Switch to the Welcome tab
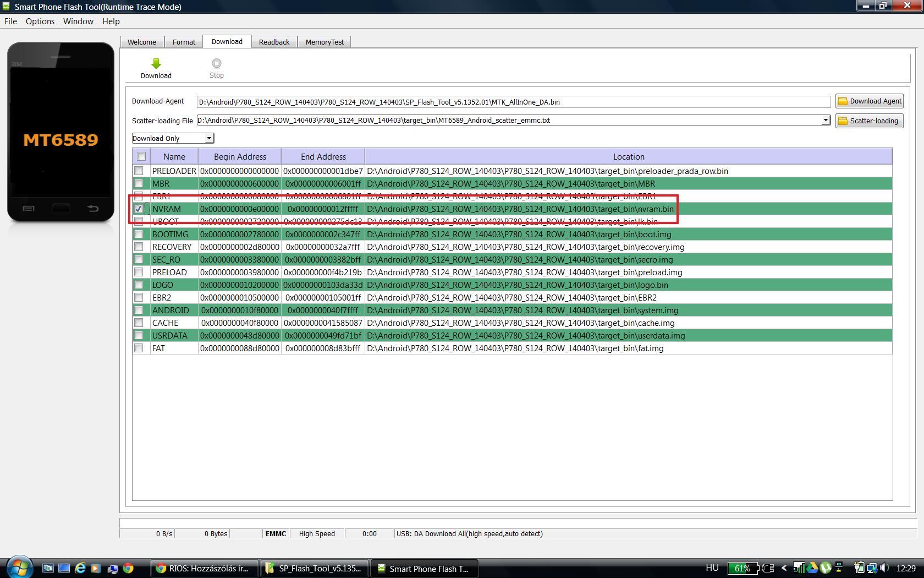 tap(142, 42)
